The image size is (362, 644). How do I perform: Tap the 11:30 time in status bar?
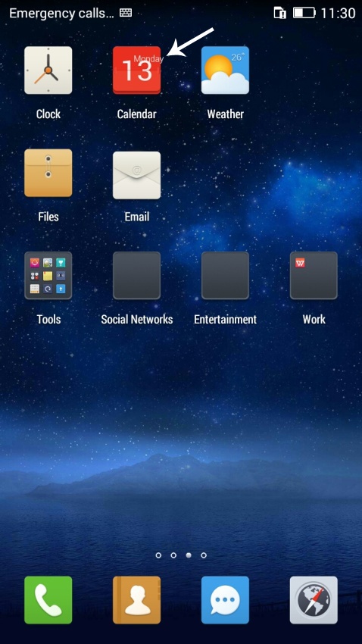point(338,13)
